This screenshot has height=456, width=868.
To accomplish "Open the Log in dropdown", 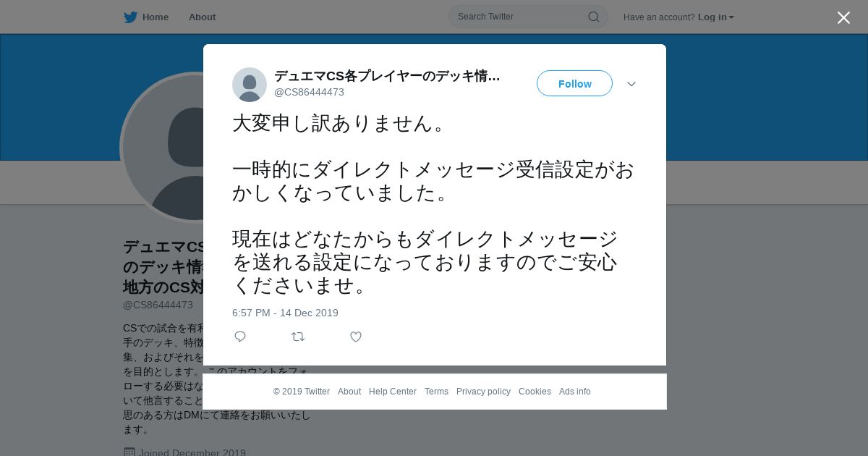I will (715, 17).
